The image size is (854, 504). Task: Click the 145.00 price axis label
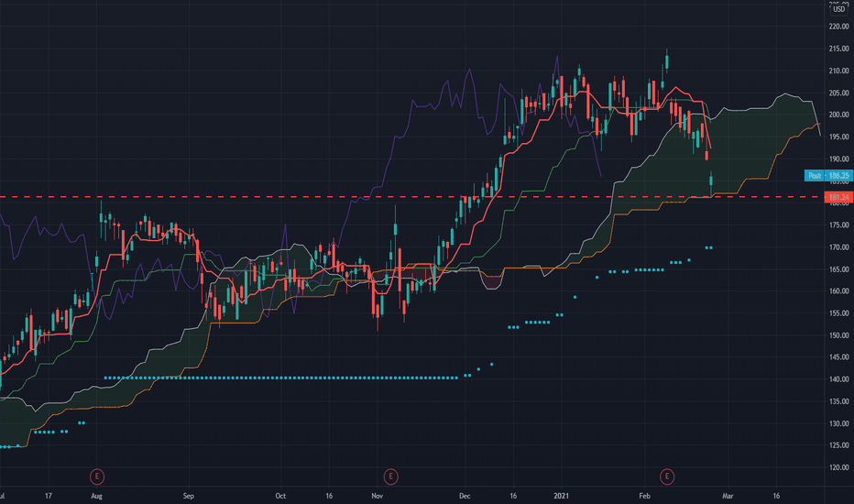coord(838,356)
